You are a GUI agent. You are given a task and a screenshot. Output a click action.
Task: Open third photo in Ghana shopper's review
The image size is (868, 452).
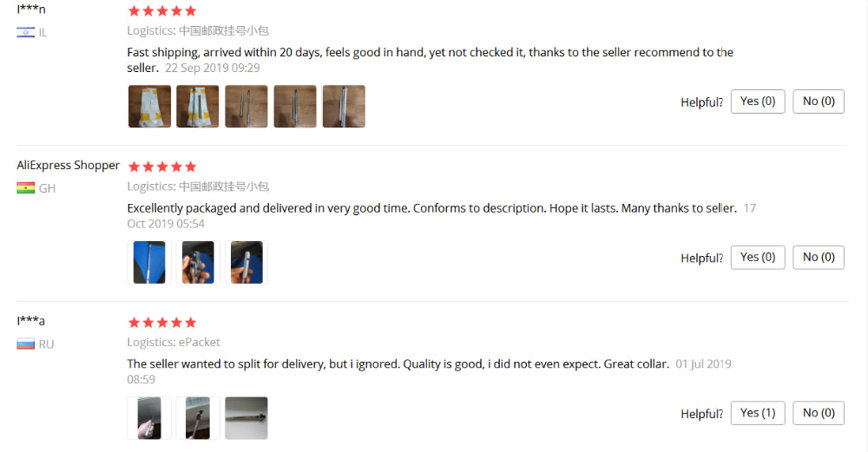point(247,262)
